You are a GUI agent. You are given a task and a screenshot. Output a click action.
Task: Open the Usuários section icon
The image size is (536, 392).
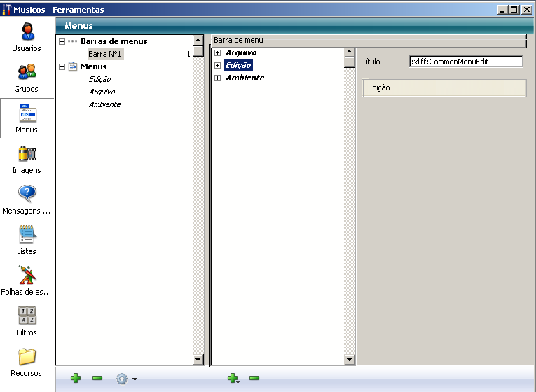click(x=27, y=31)
